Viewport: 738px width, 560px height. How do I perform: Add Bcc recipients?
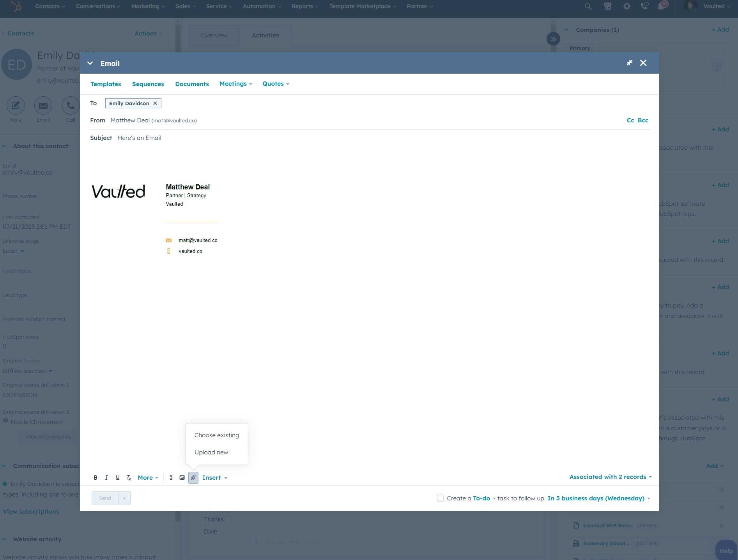643,120
